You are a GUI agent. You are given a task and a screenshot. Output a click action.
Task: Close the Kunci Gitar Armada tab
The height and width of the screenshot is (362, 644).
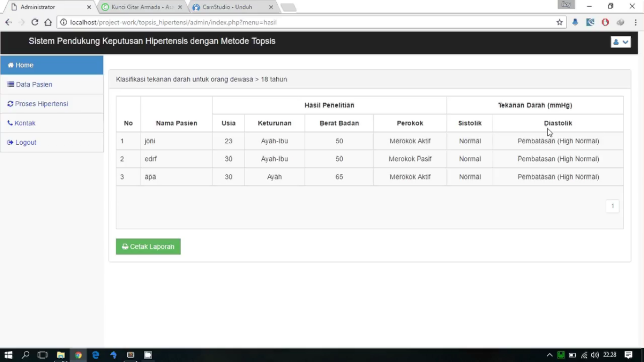point(180,7)
